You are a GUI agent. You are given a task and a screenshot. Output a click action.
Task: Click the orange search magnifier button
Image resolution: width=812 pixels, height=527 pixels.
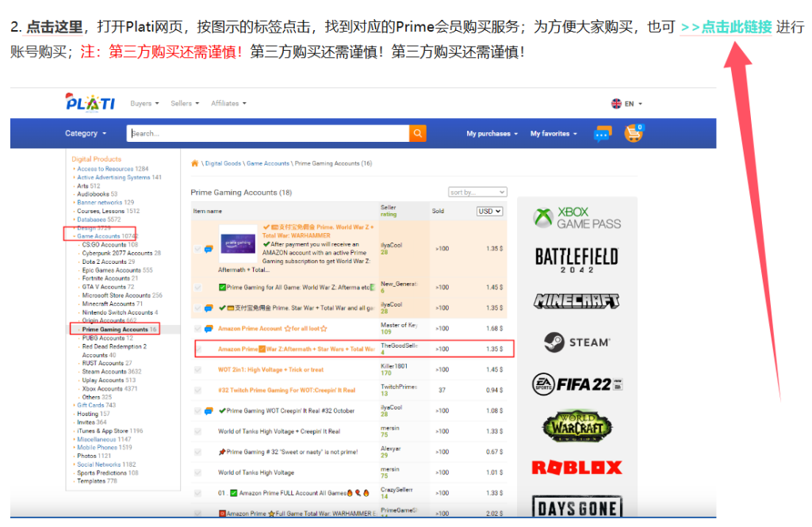(417, 134)
